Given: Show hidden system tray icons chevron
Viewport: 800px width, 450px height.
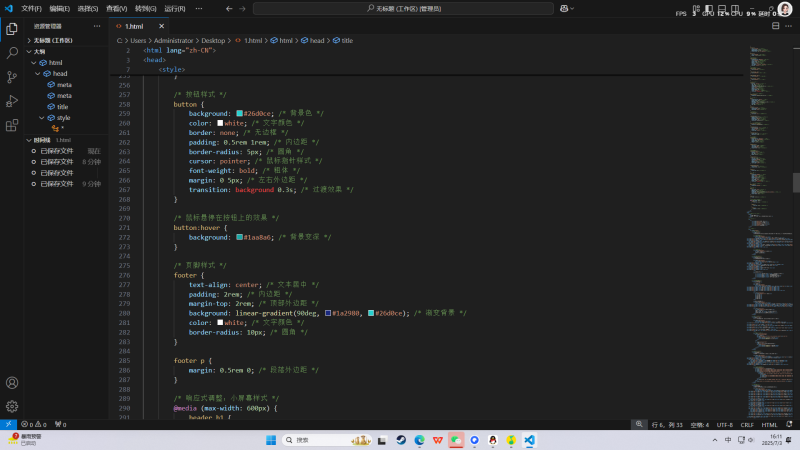Looking at the screenshot, I should [715, 440].
